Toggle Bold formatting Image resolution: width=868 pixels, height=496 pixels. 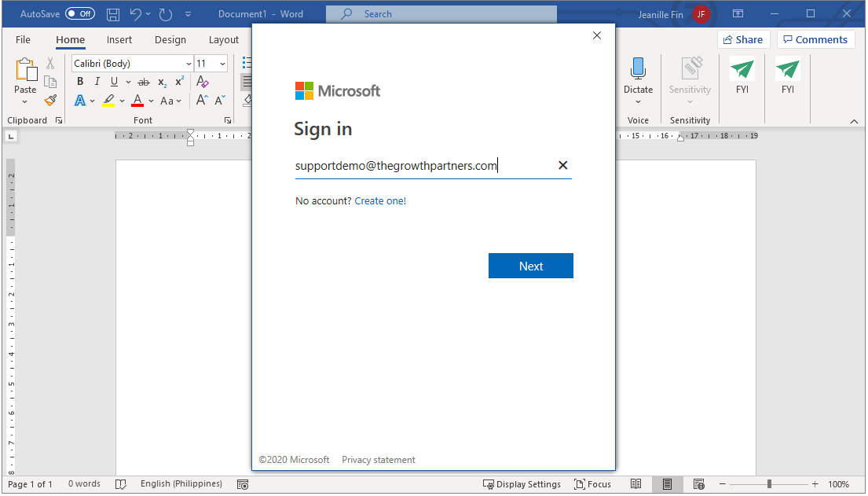(x=80, y=82)
